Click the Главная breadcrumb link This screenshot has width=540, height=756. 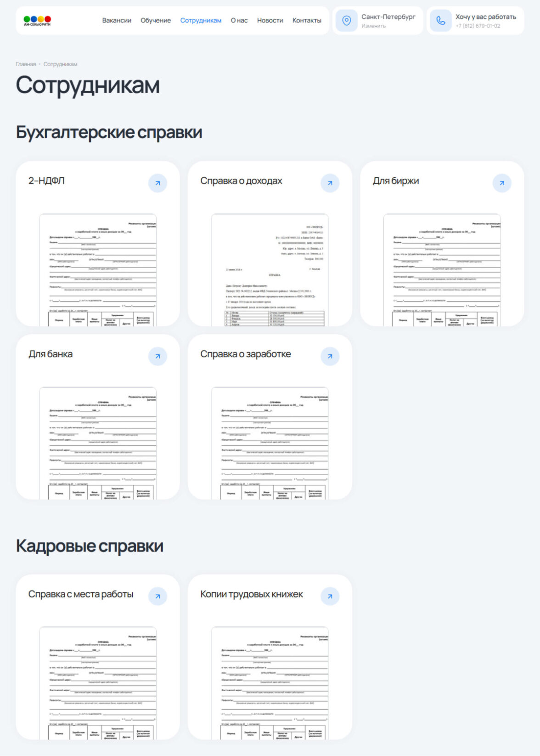point(26,64)
